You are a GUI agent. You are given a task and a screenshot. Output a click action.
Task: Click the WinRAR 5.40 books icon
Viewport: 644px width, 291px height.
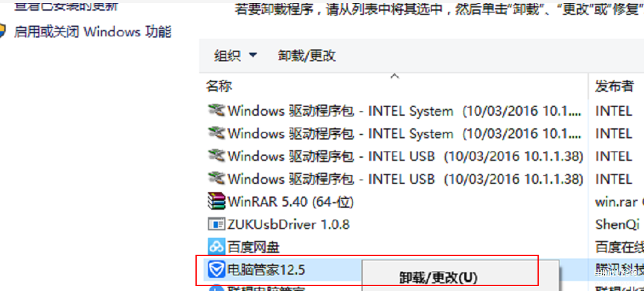[217, 201]
